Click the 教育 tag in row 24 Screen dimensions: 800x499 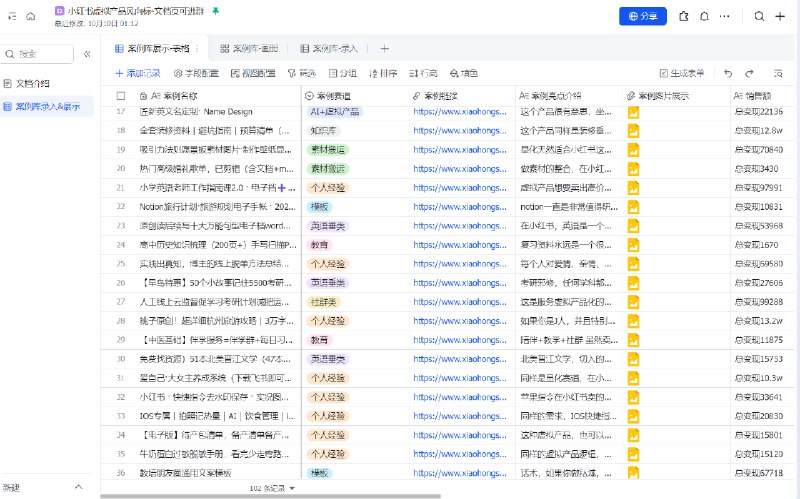tap(319, 245)
